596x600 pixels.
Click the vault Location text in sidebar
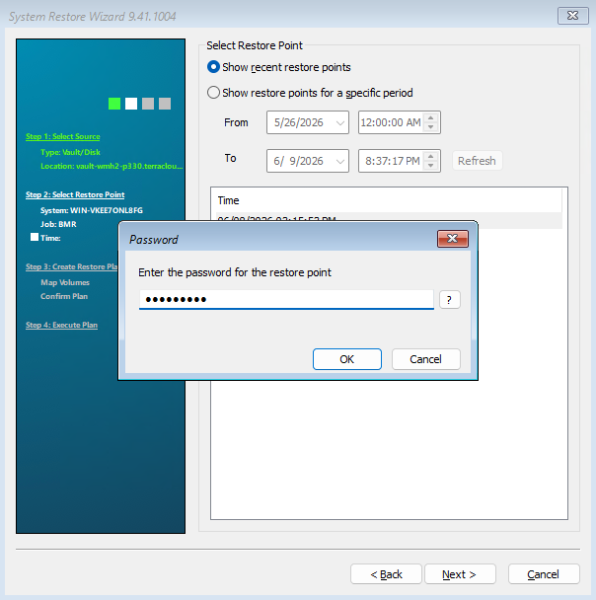click(112, 166)
